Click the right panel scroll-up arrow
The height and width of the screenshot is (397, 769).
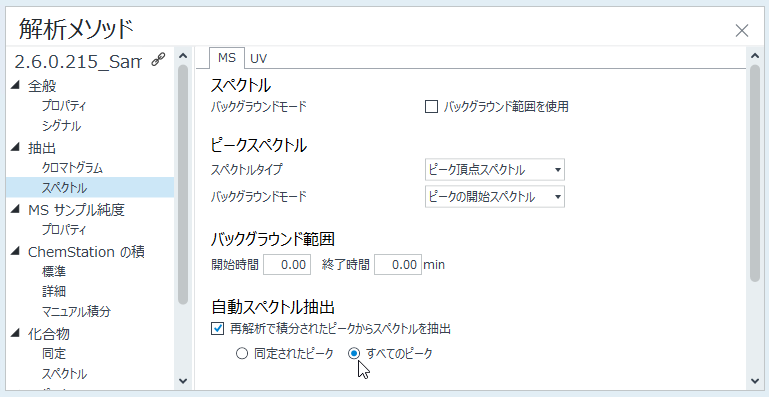(755, 56)
